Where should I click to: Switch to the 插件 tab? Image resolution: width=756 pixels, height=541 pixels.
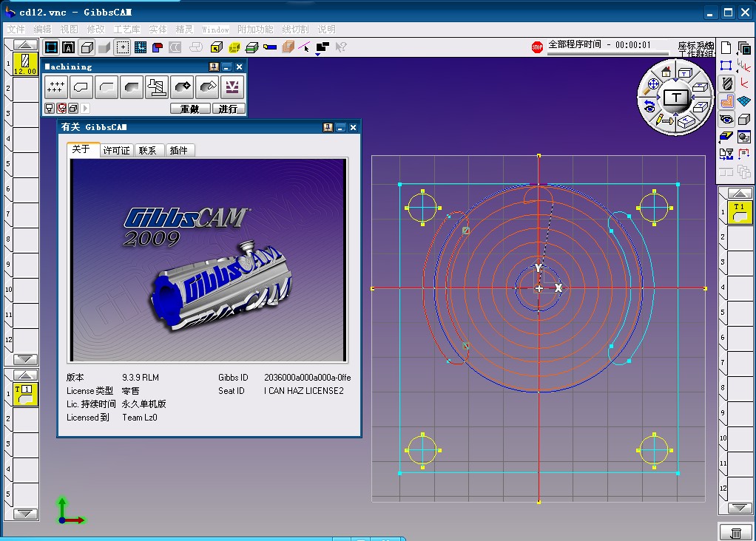(178, 150)
